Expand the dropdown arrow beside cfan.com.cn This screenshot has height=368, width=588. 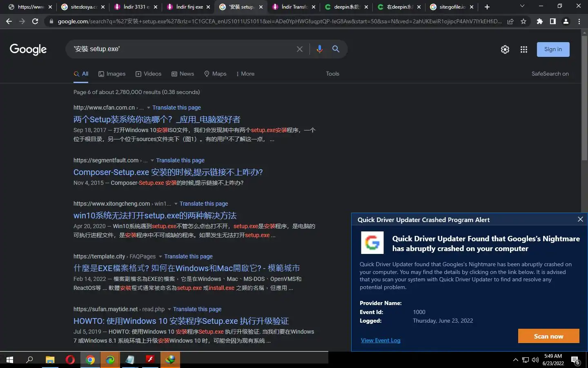149,108
